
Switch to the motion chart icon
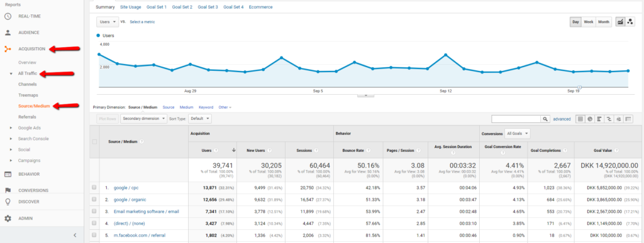pos(630,22)
